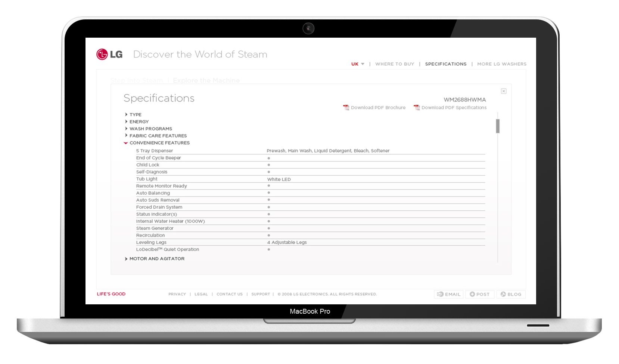Select the Specifications menu item
The image size is (619, 364).
[x=446, y=64]
